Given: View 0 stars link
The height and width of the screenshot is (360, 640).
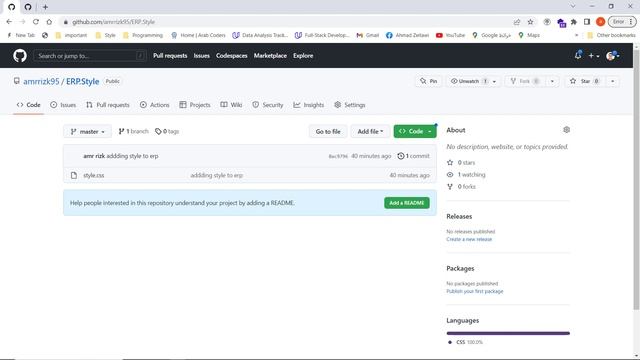Looking at the screenshot, I should pyautogui.click(x=461, y=162).
